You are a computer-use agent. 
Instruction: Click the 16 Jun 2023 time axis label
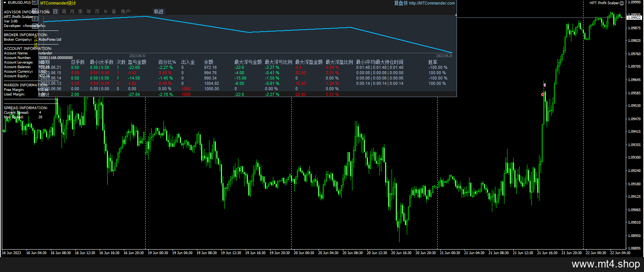point(11,253)
